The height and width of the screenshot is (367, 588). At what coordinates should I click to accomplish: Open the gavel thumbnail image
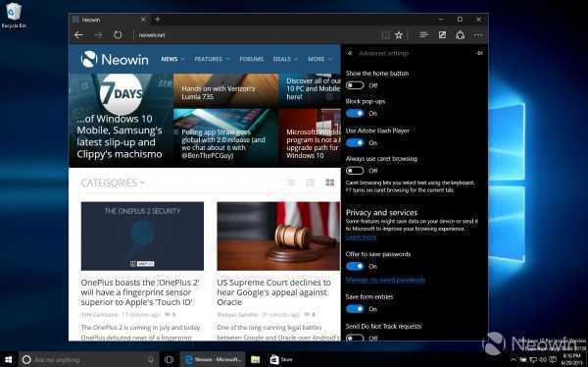pyautogui.click(x=278, y=236)
